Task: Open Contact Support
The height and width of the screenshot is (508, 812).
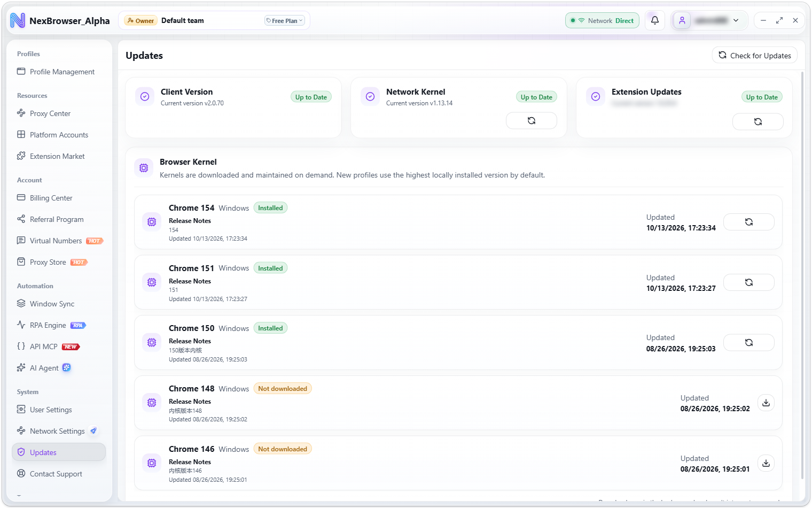Action: 59,474
